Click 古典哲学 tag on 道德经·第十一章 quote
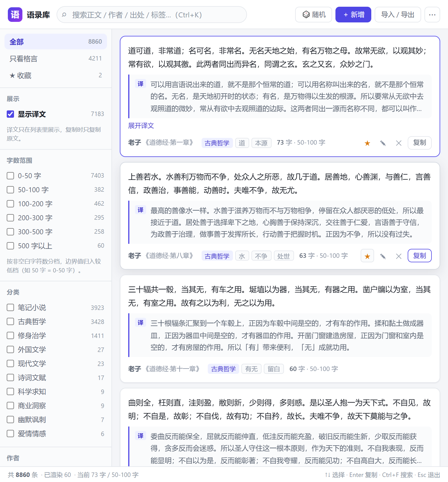 pyautogui.click(x=223, y=369)
